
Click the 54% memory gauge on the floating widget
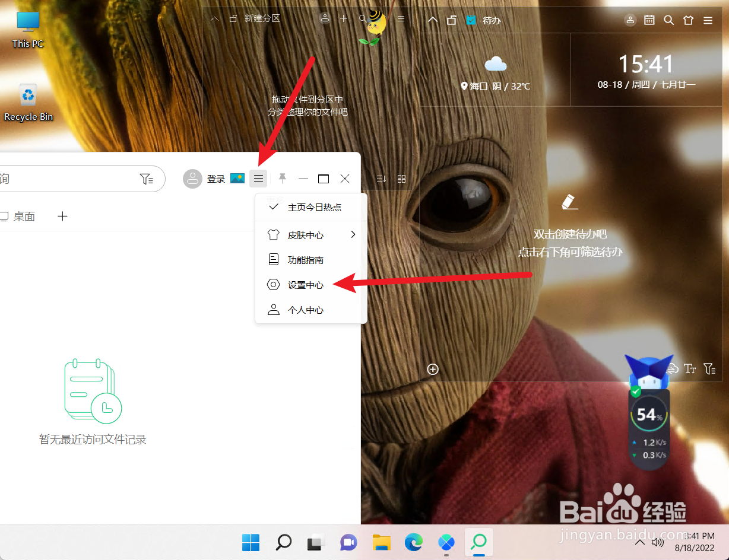(x=649, y=414)
